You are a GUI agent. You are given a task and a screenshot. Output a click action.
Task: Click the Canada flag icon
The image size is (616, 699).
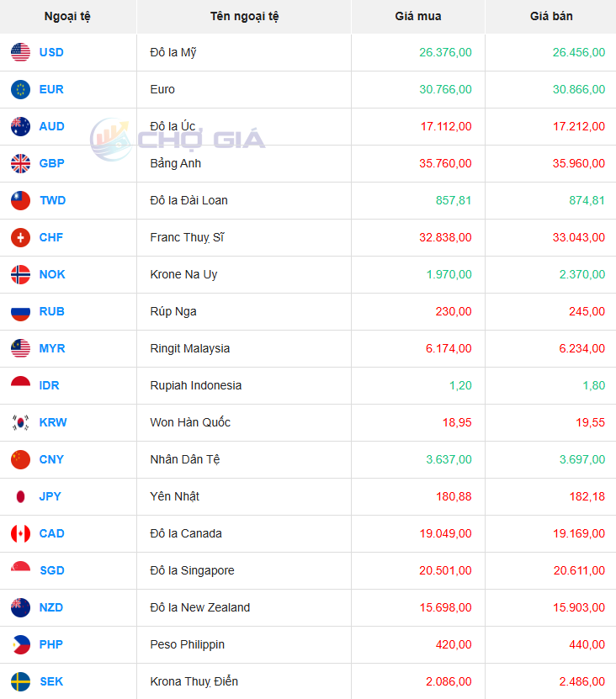pyautogui.click(x=20, y=533)
